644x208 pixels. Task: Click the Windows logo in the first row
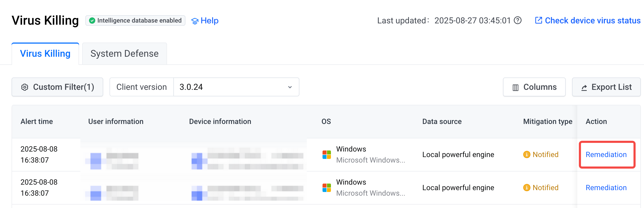[x=327, y=155]
